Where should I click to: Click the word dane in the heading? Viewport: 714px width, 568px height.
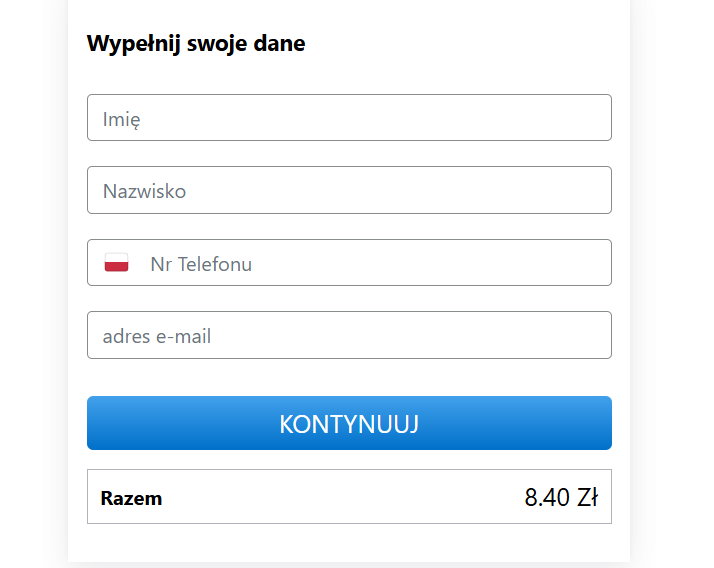[279, 44]
